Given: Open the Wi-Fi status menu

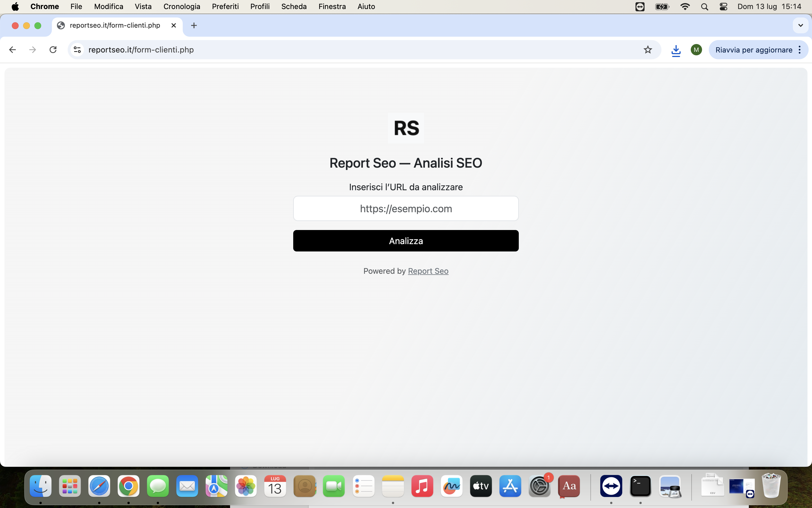Looking at the screenshot, I should tap(685, 6).
